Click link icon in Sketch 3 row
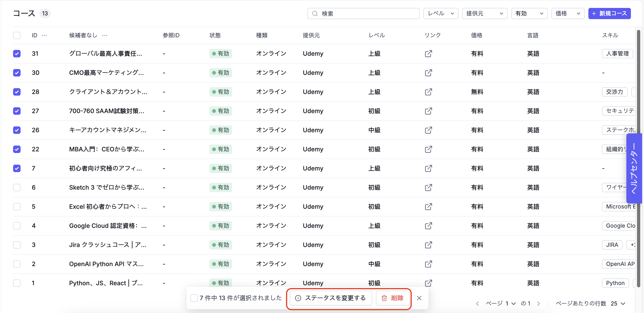Image resolution: width=644 pixels, height=313 pixels. click(x=428, y=188)
